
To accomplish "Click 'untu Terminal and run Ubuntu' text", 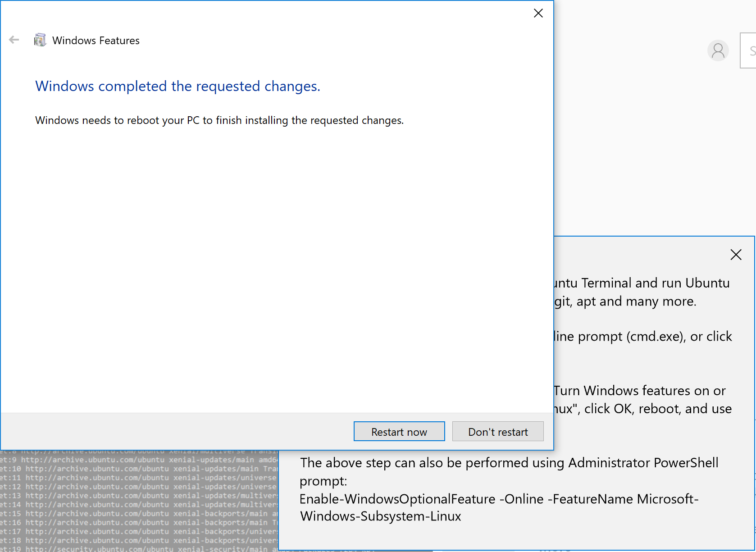I will coord(642,283).
